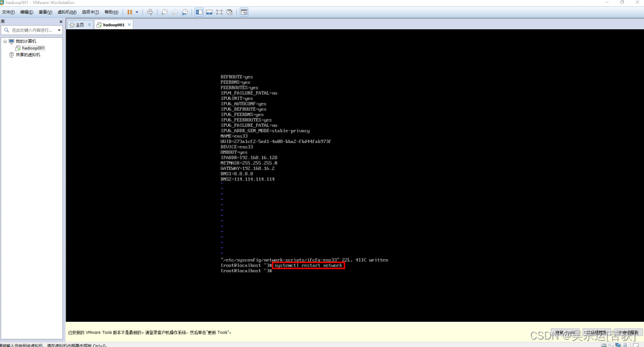This screenshot has width=644, height=347.
Task: Click the VMware Workstation title bar app icon
Action: point(2,2)
